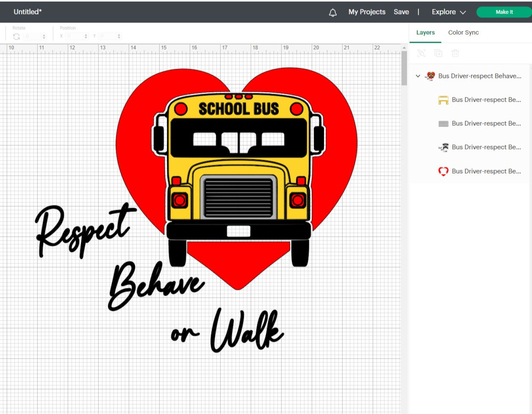Click the Position X stepper arrows
The image size is (532, 414).
[x=86, y=36]
